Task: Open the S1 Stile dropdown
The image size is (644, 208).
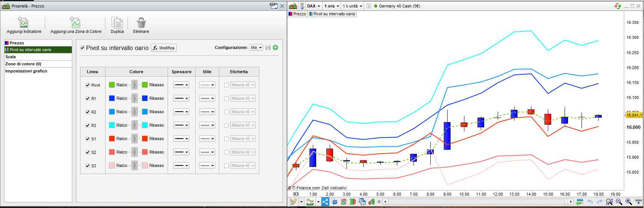Action: coord(207,139)
